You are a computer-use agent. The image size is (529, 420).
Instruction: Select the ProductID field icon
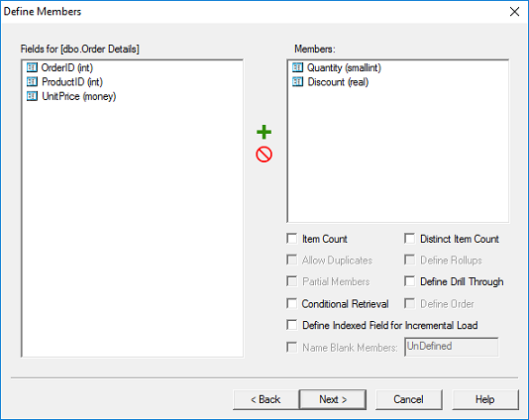click(x=32, y=82)
